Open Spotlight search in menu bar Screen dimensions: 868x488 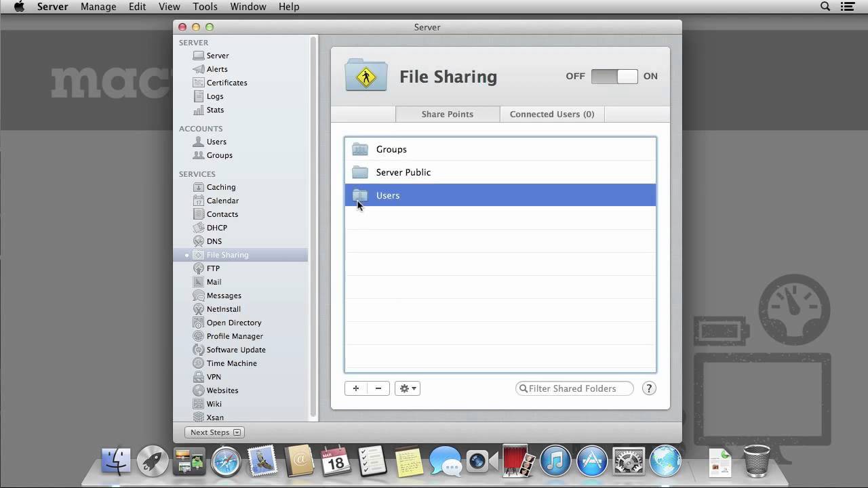click(x=825, y=7)
